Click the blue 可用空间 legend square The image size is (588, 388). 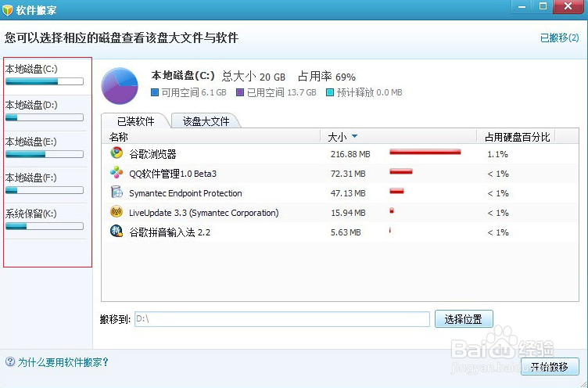point(155,92)
